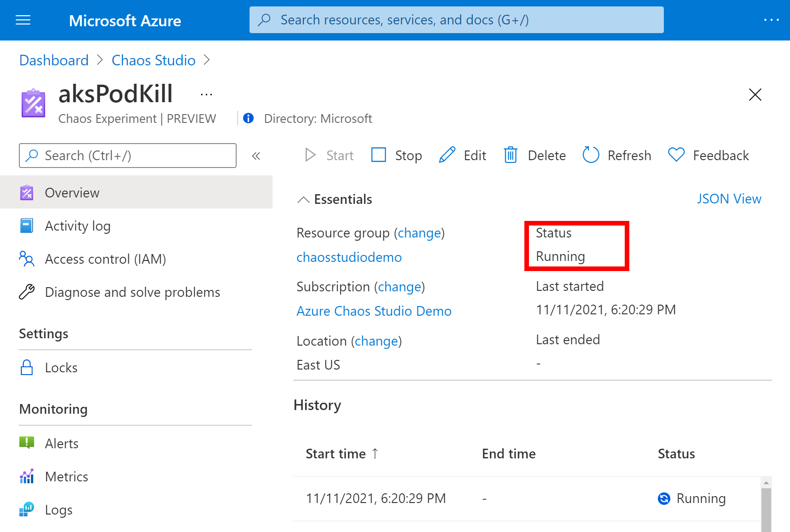Click the Refresh circular arrow icon
The height and width of the screenshot is (532, 790).
pyautogui.click(x=591, y=155)
